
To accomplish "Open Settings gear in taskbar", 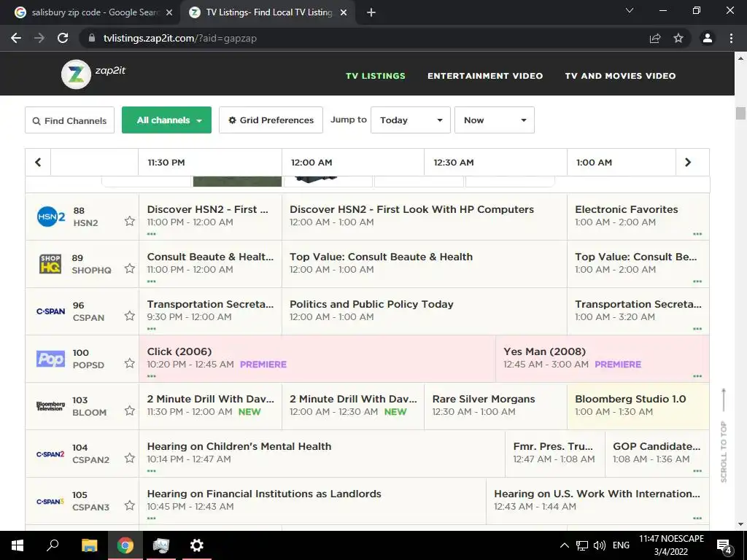I will [x=196, y=545].
